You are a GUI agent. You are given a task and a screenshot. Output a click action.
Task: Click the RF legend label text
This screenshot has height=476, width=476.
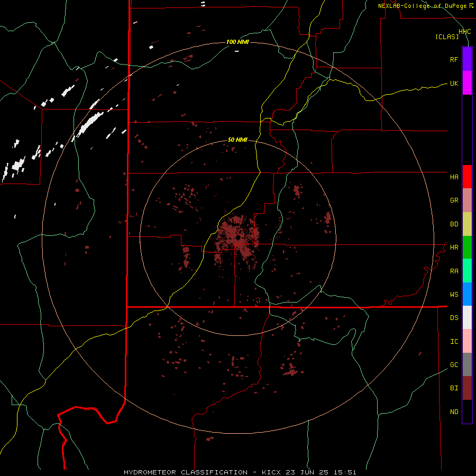tap(454, 59)
